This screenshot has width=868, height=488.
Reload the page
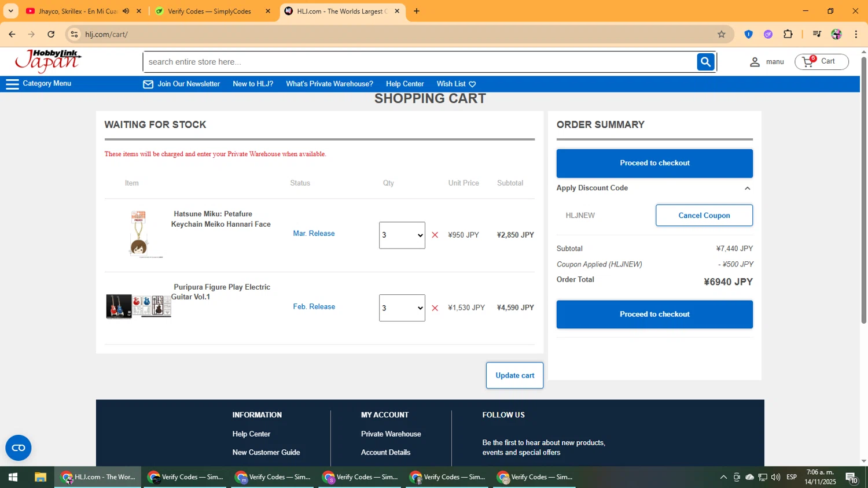point(51,34)
